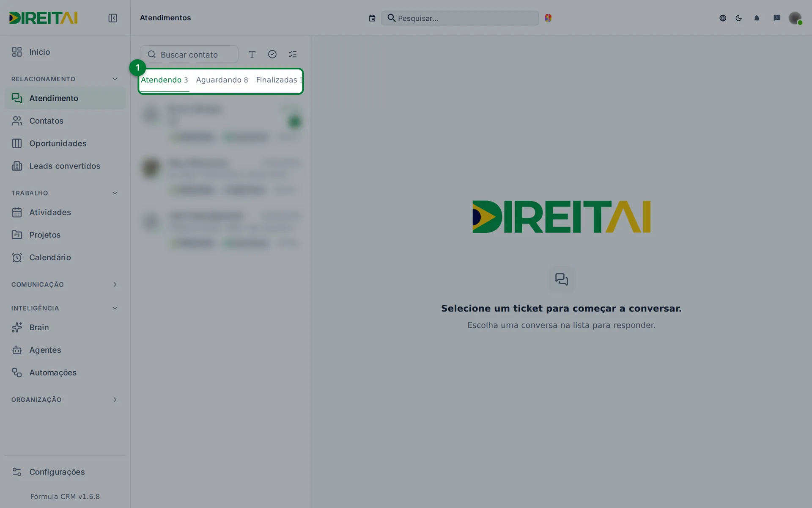Open Brain page
Viewport: 812px width, 508px height.
[65, 327]
